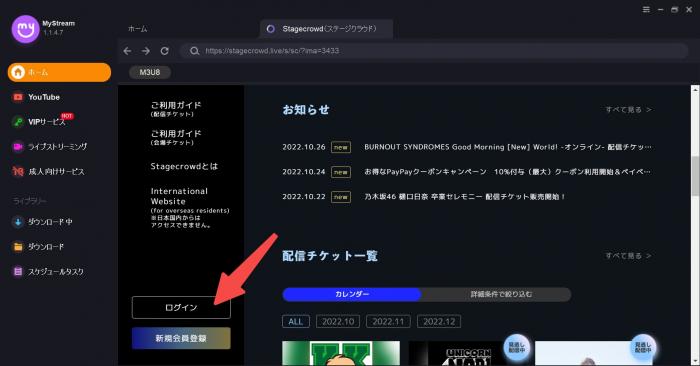The width and height of the screenshot is (700, 366).
Task: Filter tickets by ALL
Action: (296, 321)
